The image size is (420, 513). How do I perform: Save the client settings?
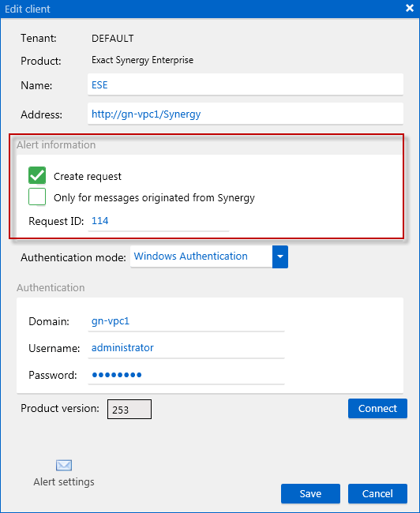tap(310, 493)
